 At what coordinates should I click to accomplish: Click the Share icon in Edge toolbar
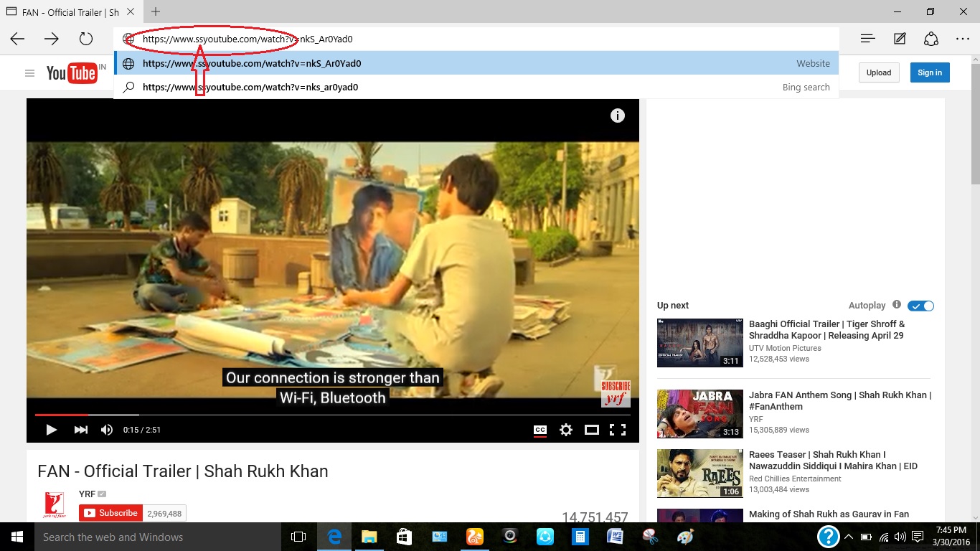point(931,39)
